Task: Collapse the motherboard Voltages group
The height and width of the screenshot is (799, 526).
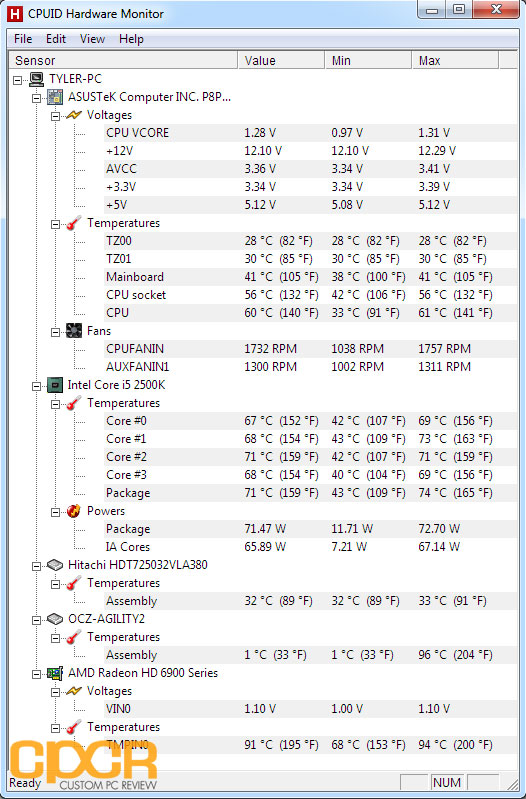Action: (56, 116)
